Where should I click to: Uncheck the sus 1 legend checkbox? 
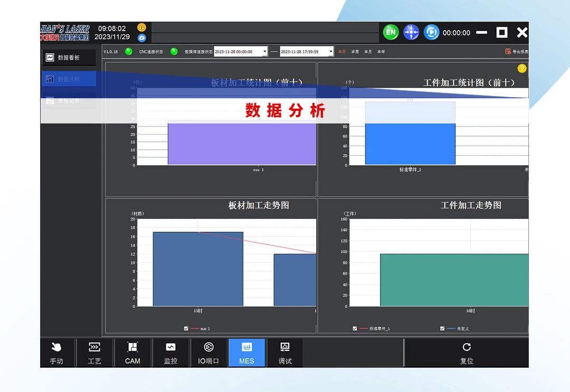tap(186, 328)
